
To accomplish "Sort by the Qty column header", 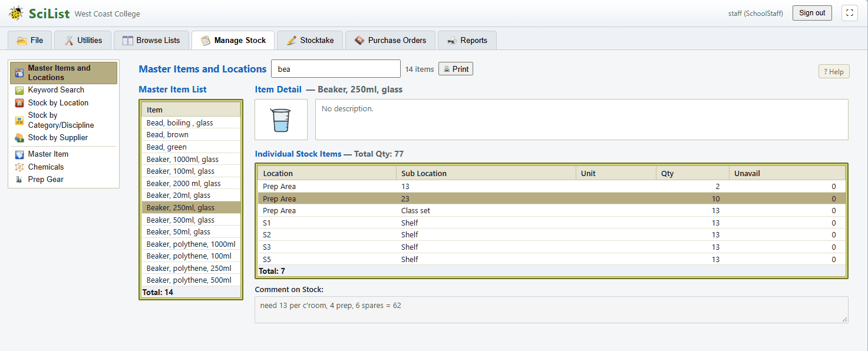I will 692,173.
